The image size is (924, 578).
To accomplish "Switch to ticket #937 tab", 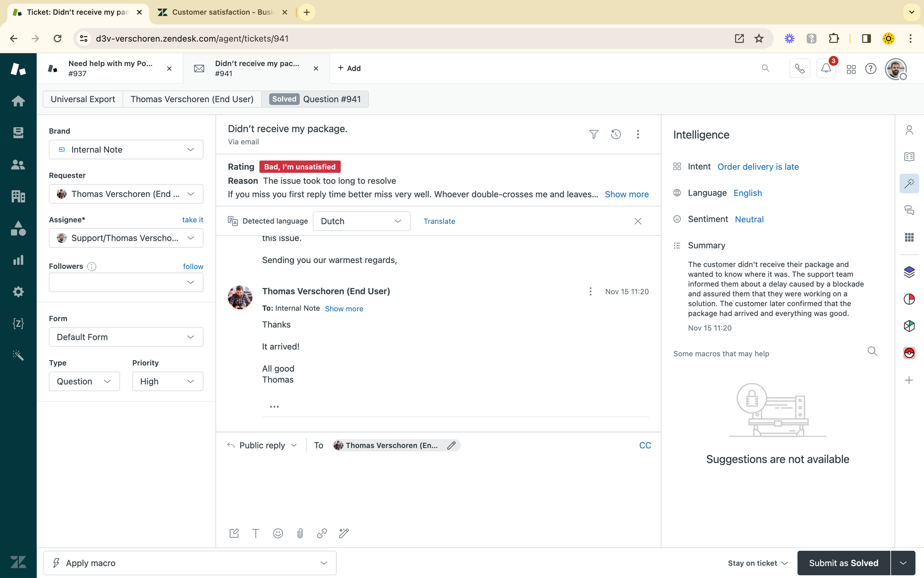I will click(x=110, y=68).
